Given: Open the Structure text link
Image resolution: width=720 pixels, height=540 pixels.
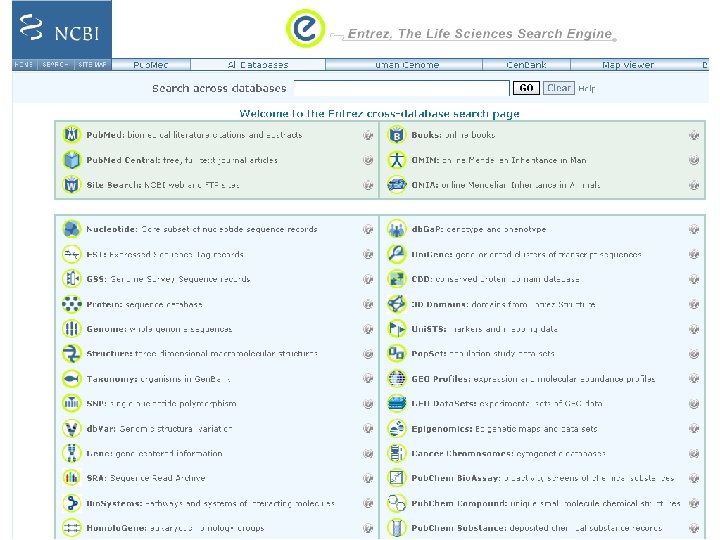Looking at the screenshot, I should pos(109,354).
